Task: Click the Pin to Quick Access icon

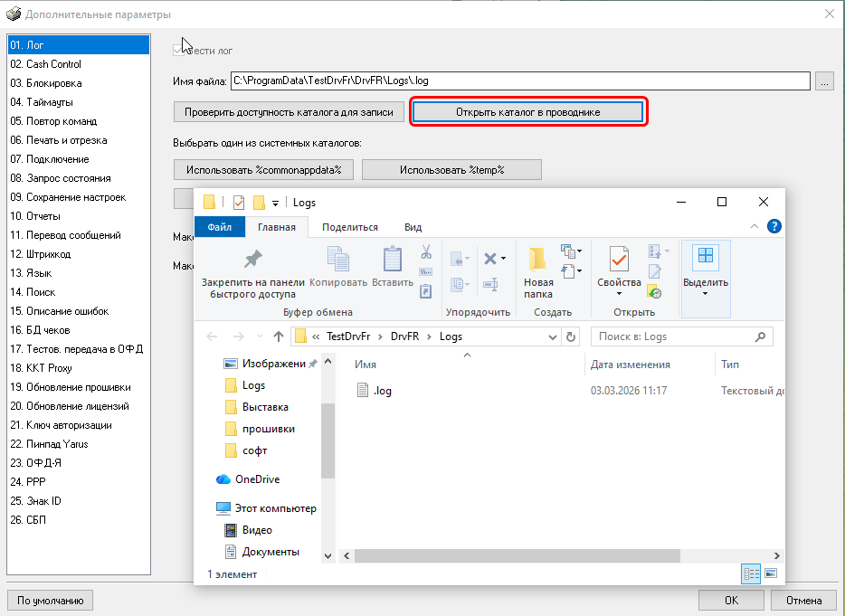Action: tap(252, 260)
